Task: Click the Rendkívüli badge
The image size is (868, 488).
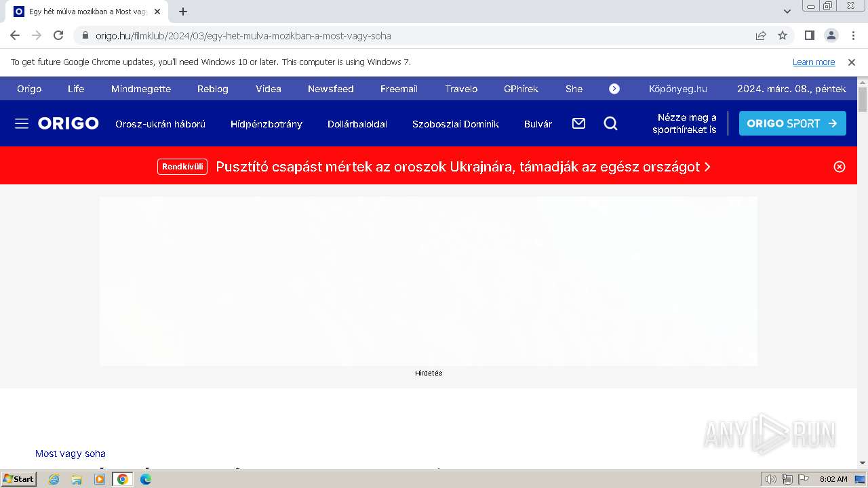Action: pos(182,167)
